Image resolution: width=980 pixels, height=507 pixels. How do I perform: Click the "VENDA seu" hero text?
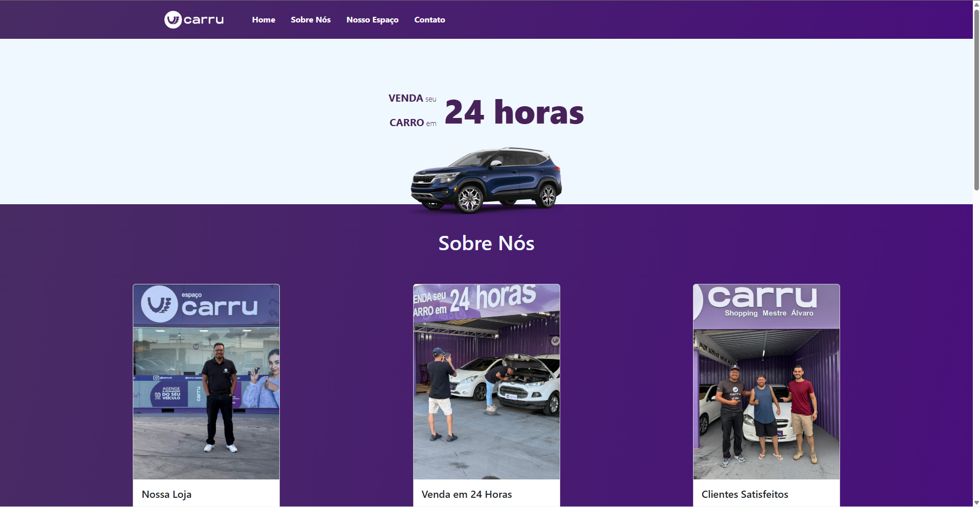pyautogui.click(x=413, y=98)
